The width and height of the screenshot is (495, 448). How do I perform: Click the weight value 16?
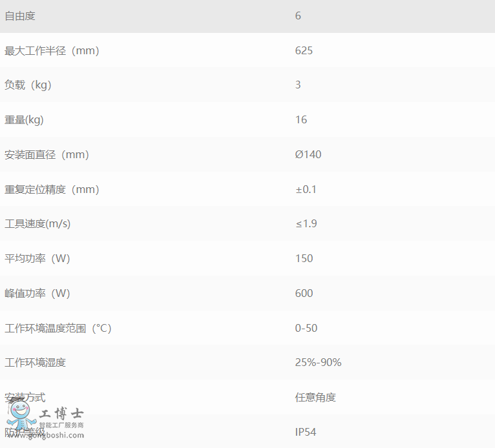coord(301,119)
